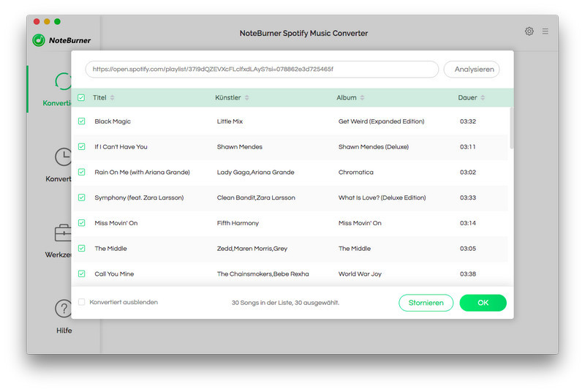Enable Konvertiert ausblenden checkbox
585x392 pixels.
81,302
